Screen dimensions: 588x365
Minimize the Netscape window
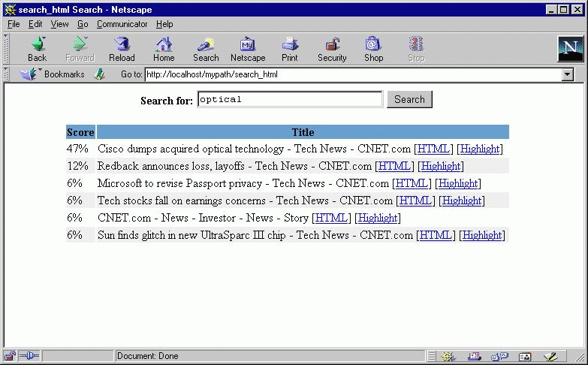pos(551,10)
